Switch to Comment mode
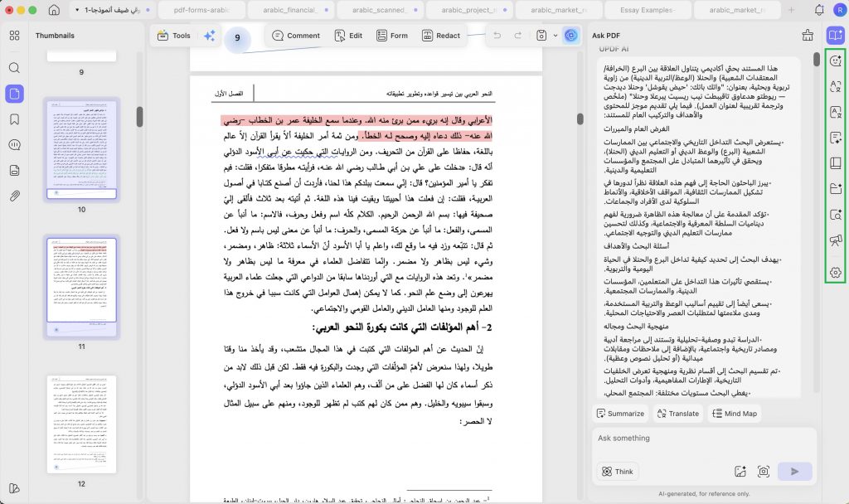This screenshot has width=849, height=504. [x=296, y=36]
